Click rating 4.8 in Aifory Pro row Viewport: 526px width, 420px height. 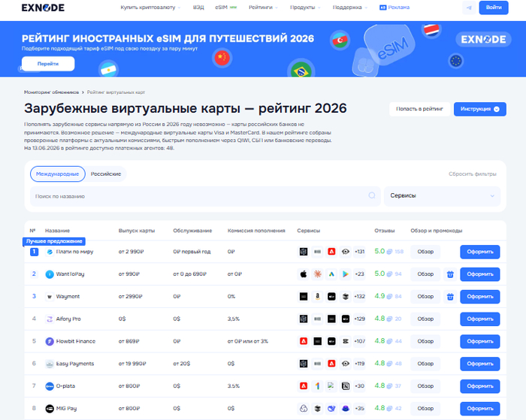[x=379, y=319]
